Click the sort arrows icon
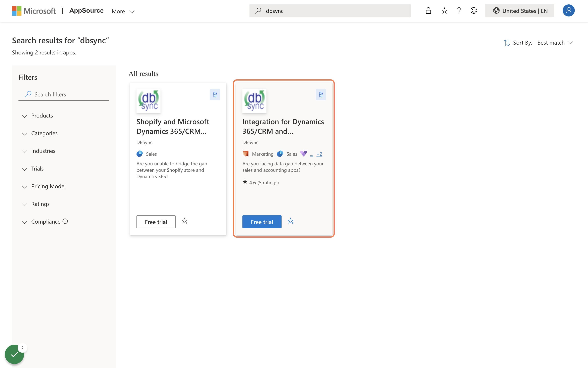 click(507, 43)
